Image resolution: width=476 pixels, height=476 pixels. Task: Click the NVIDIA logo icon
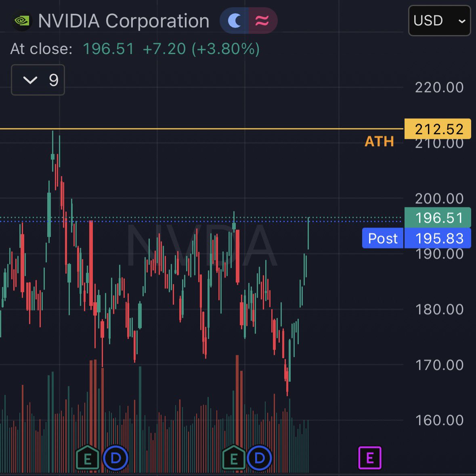tap(22, 21)
